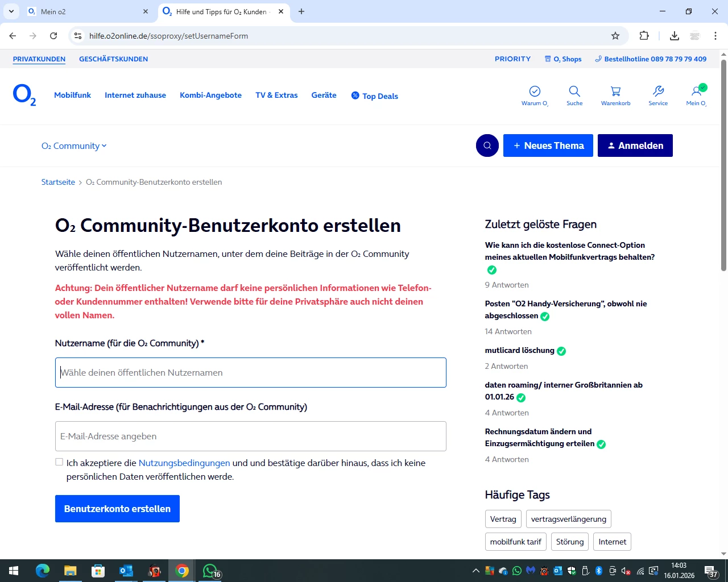The image size is (728, 582).
Task: Click the Anmelden button
Action: click(635, 145)
